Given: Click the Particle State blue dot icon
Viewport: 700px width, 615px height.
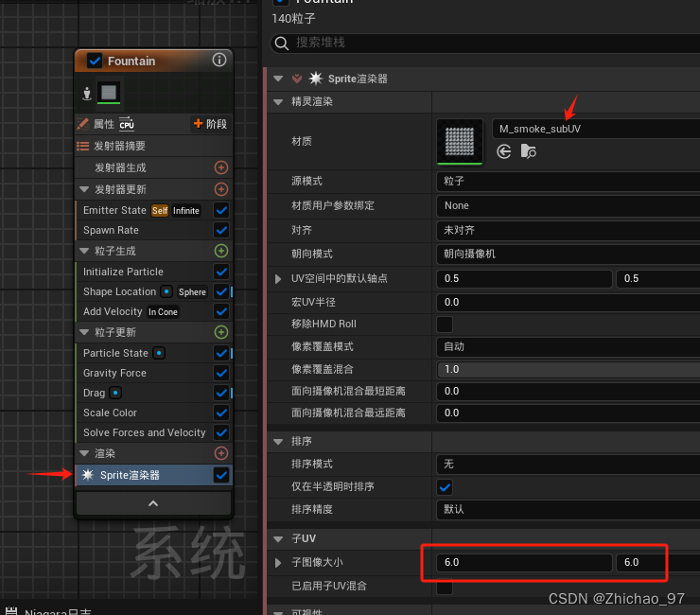Looking at the screenshot, I should [159, 353].
